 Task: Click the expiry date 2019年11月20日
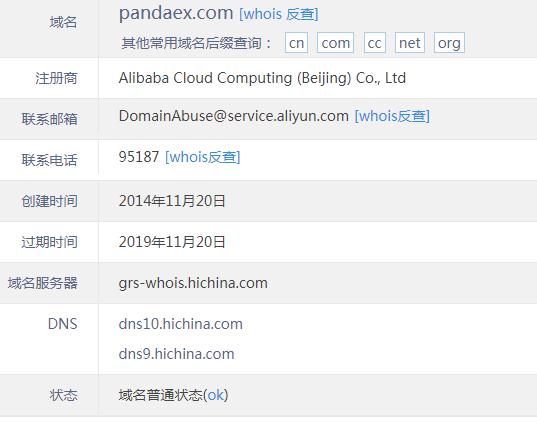(172, 242)
